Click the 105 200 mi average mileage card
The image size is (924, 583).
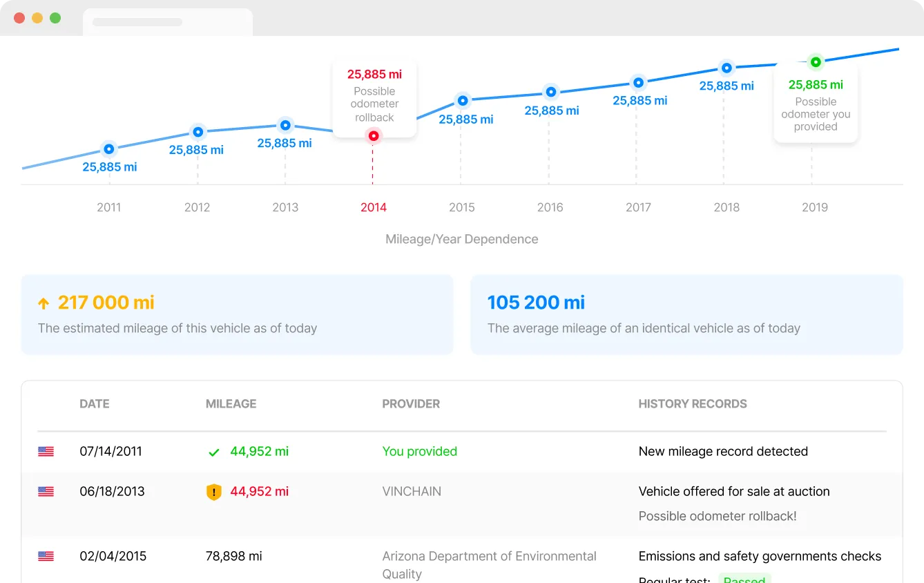pos(686,315)
